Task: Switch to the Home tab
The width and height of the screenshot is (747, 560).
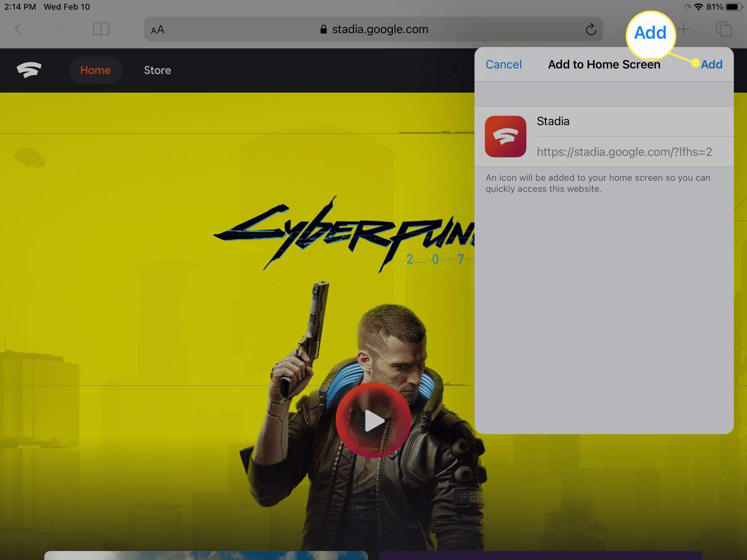Action: click(95, 70)
